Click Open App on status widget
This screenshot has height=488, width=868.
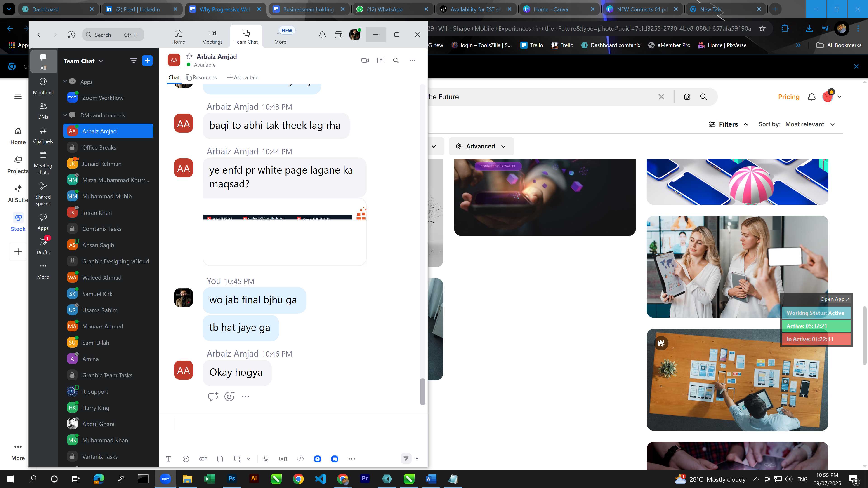(x=835, y=299)
